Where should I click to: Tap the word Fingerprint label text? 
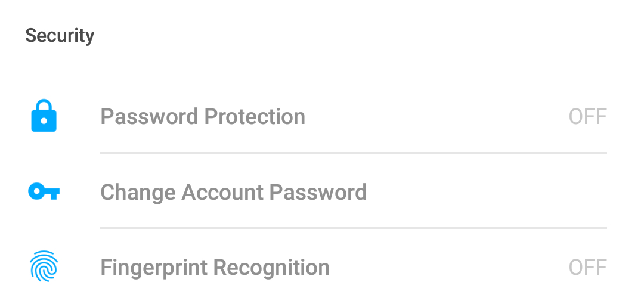click(x=154, y=268)
